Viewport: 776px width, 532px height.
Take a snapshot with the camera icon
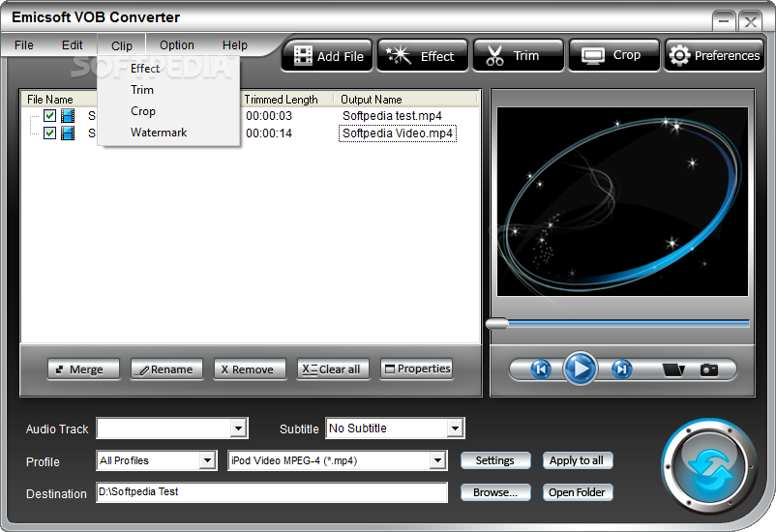tap(708, 369)
